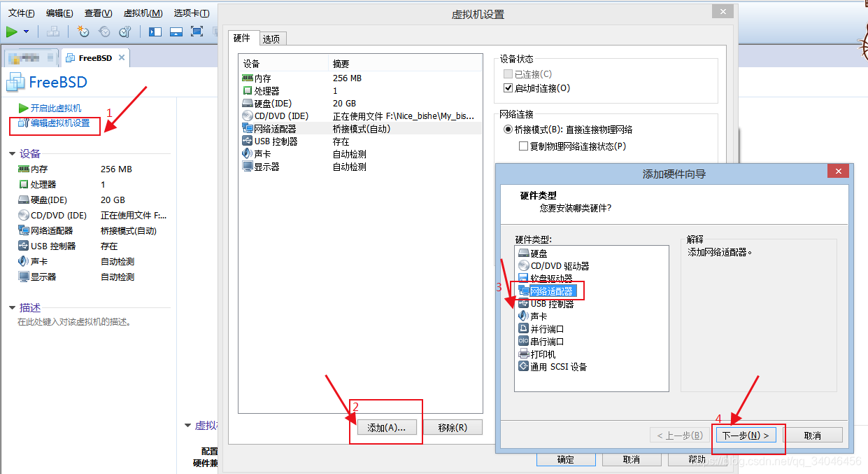This screenshot has height=474, width=868.
Task: Click 取消 button in settings dialog
Action: 631,459
